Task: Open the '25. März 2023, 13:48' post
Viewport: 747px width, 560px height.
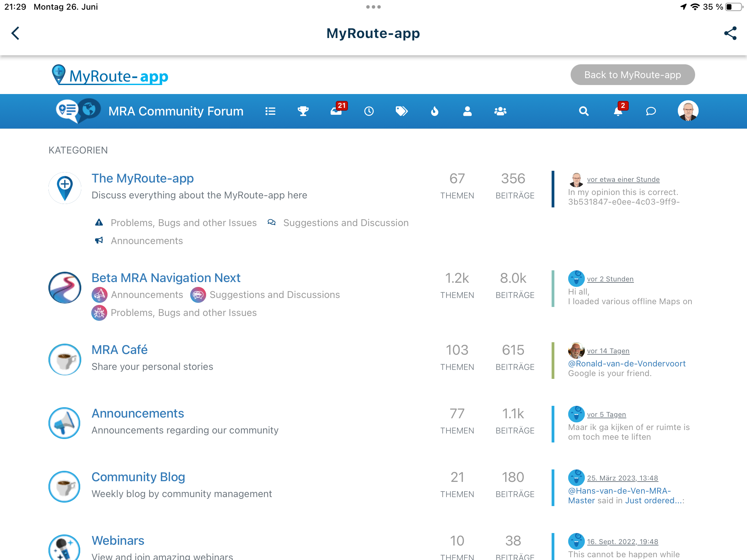Action: coord(622,478)
